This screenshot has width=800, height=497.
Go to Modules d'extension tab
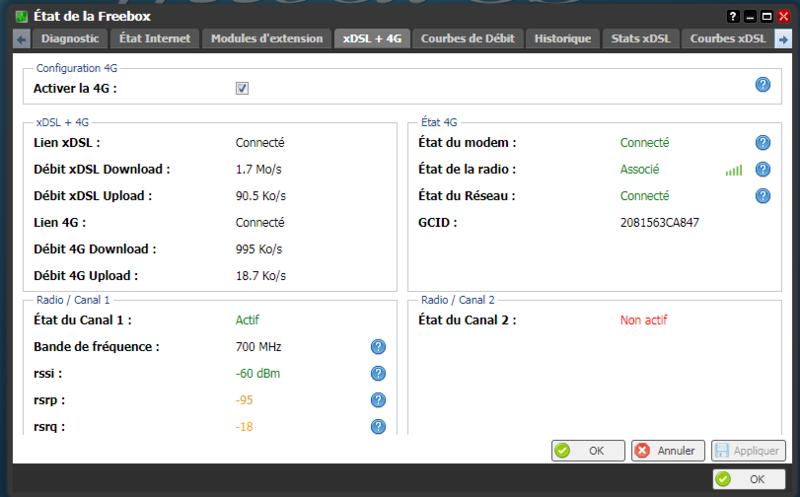click(267, 39)
